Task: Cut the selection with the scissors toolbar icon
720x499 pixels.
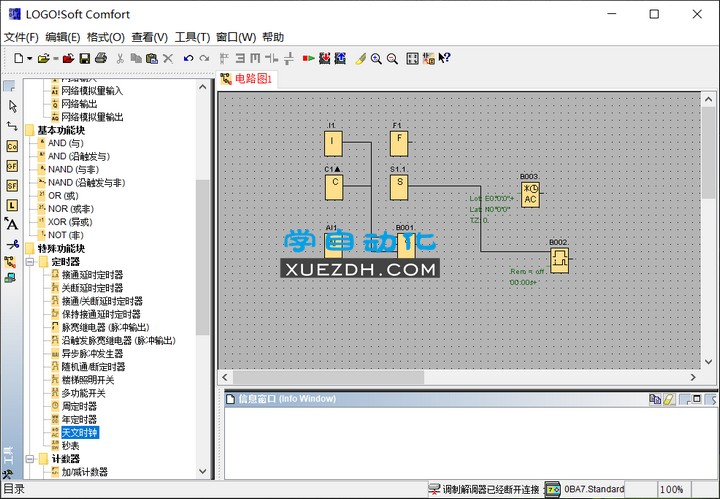Action: (x=120, y=58)
